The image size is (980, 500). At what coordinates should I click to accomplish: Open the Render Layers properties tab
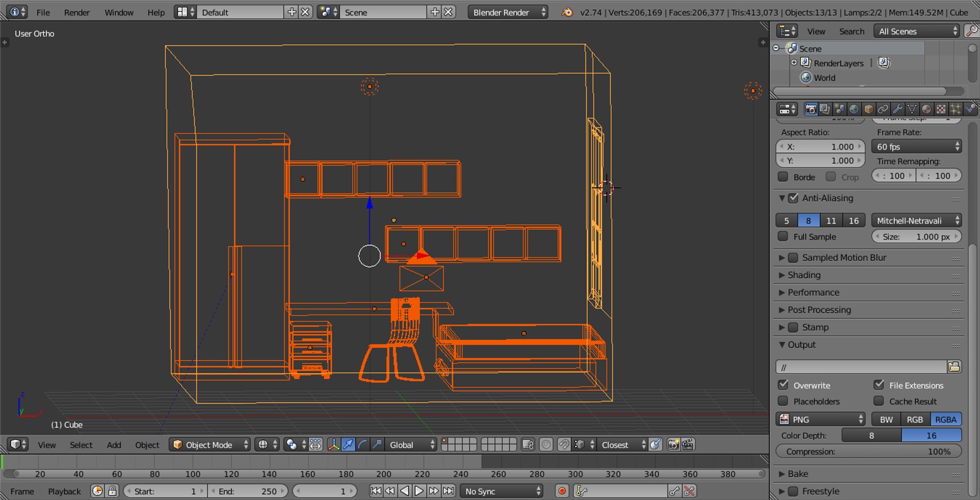[824, 109]
